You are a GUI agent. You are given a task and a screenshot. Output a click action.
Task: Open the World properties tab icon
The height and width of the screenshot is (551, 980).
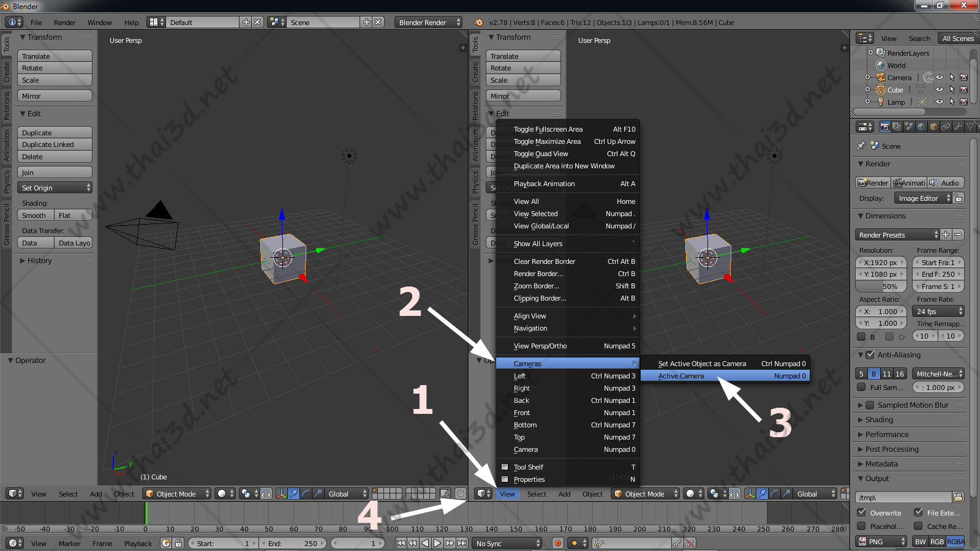coord(921,127)
